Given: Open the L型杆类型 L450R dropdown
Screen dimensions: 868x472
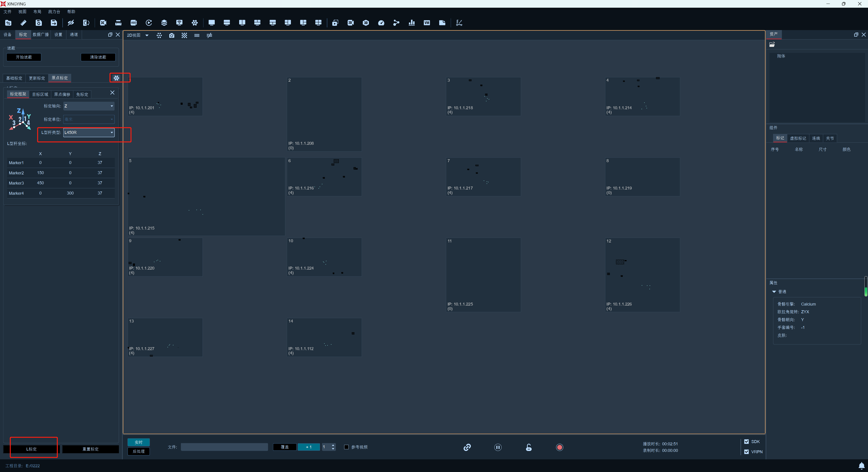Looking at the screenshot, I should [89, 133].
